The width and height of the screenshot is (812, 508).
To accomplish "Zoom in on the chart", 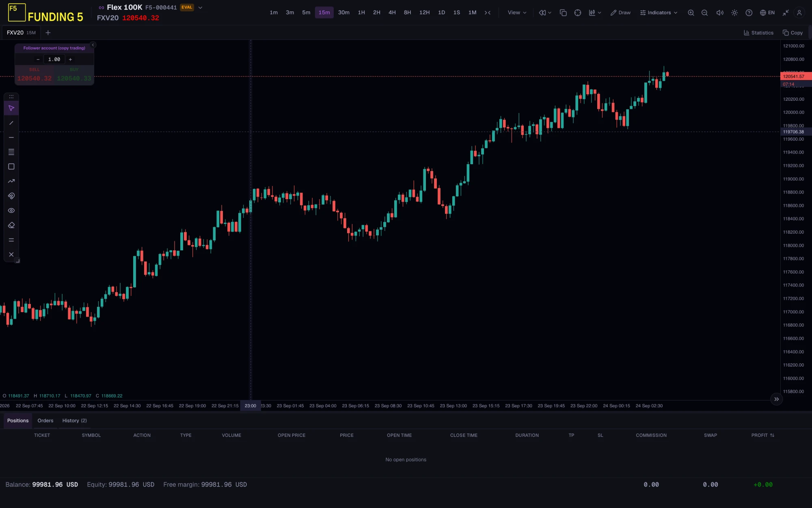I will pos(691,13).
